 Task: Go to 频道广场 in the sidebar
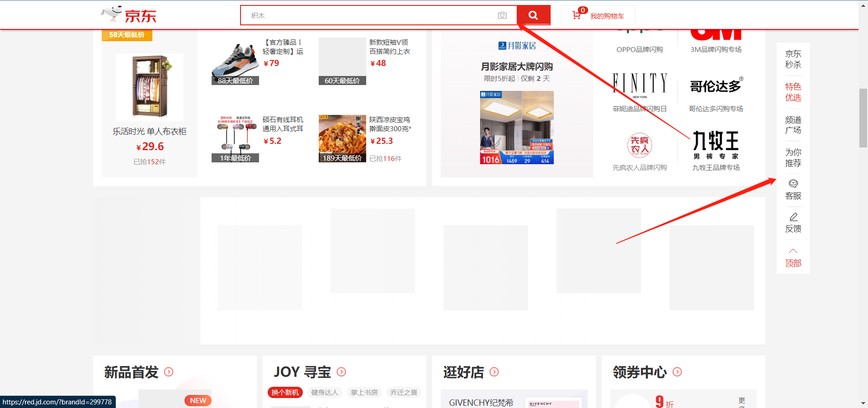(793, 125)
